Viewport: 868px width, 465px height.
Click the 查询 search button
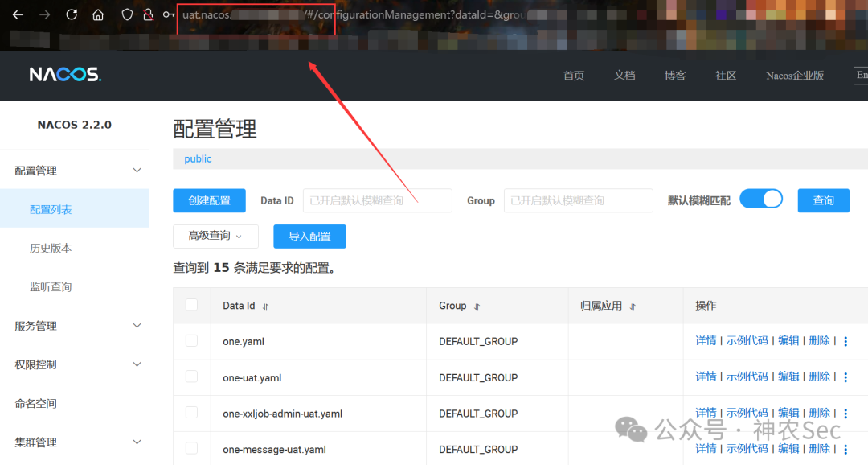tap(823, 200)
